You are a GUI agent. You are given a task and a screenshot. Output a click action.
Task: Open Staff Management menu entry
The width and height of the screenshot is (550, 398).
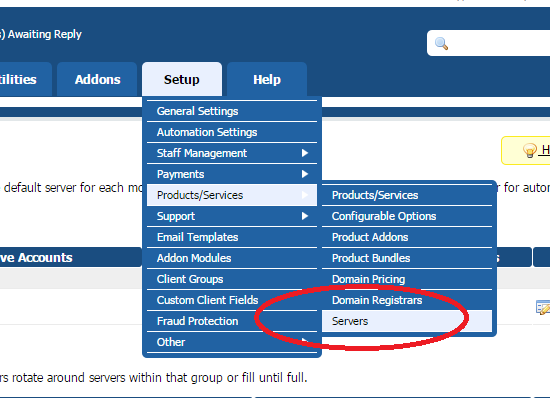(232, 153)
